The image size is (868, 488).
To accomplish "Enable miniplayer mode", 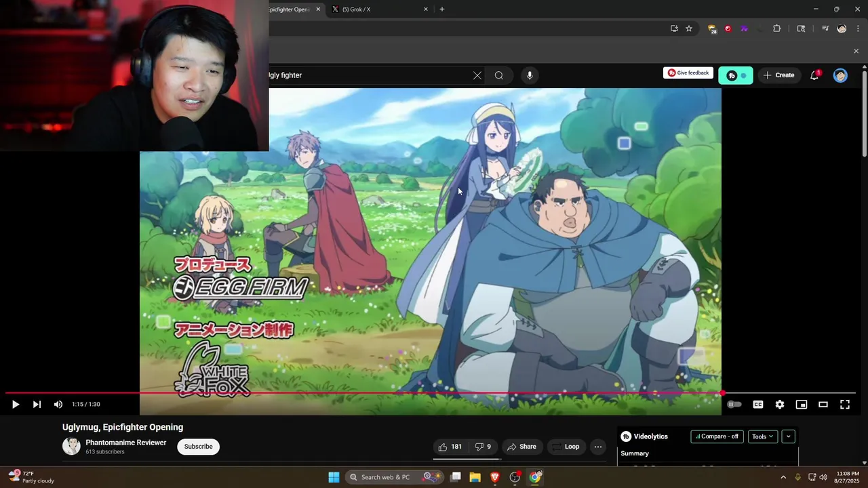I will pyautogui.click(x=802, y=405).
